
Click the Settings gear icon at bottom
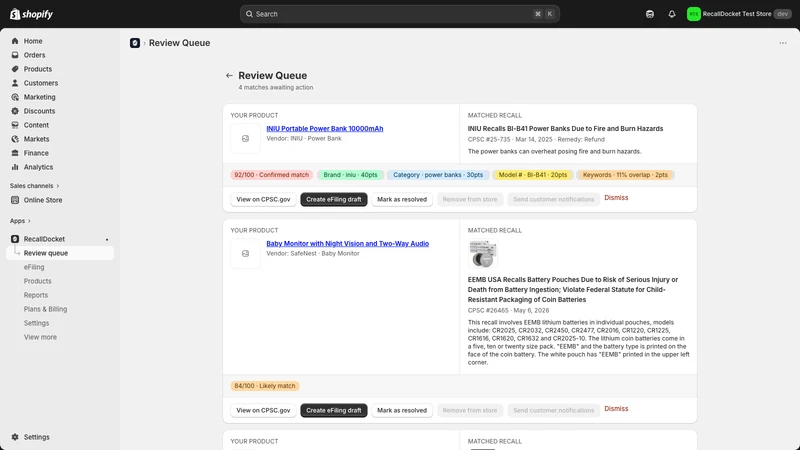coord(15,437)
